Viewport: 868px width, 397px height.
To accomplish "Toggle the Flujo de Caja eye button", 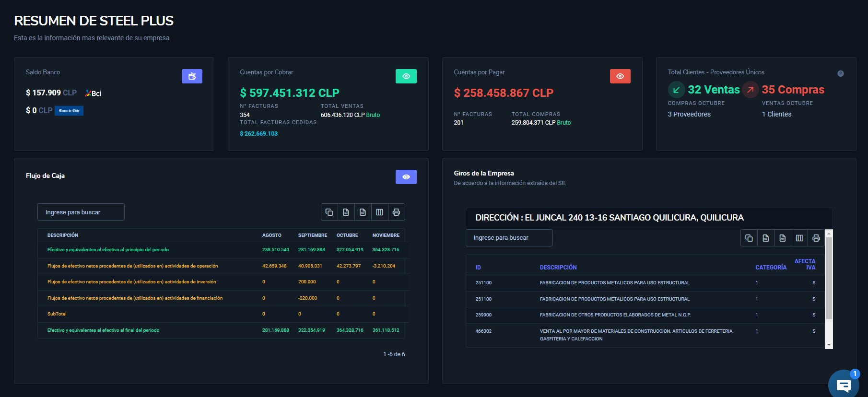I will (406, 177).
